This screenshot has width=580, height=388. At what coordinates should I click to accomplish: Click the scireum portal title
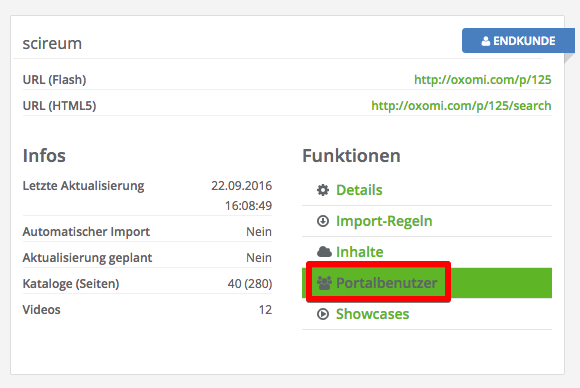[52, 43]
